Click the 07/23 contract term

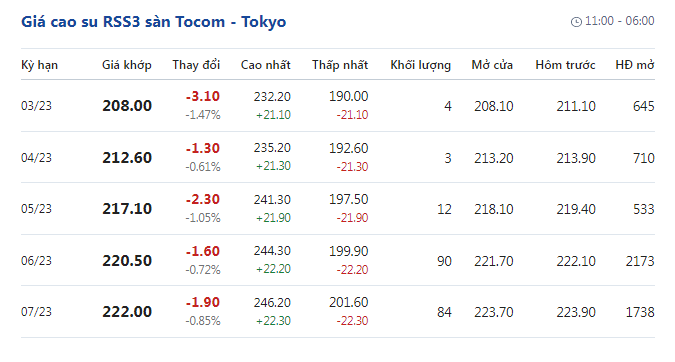point(36,312)
